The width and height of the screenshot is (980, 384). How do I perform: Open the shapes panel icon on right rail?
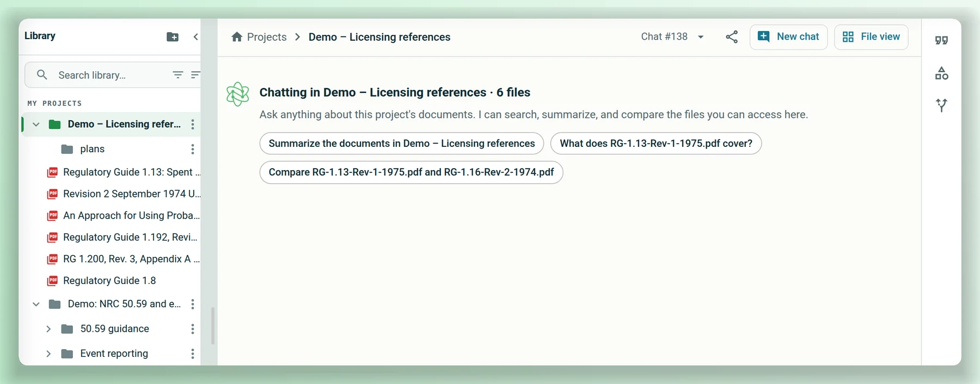point(941,73)
